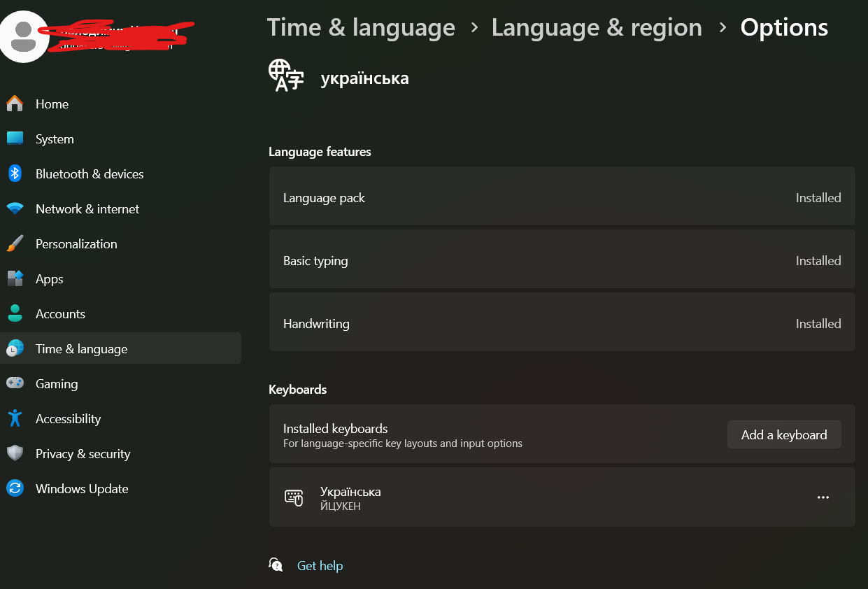
Task: Click the Privacy & security shield icon
Action: click(x=15, y=453)
